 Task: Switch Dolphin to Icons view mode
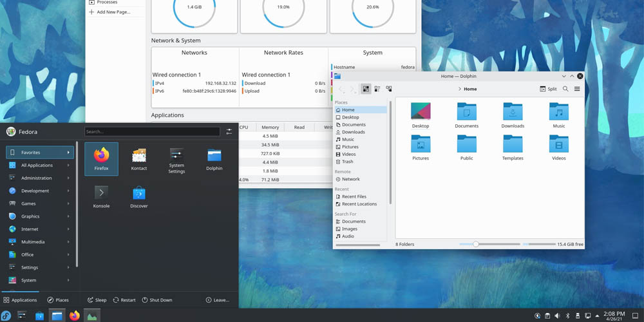click(366, 89)
